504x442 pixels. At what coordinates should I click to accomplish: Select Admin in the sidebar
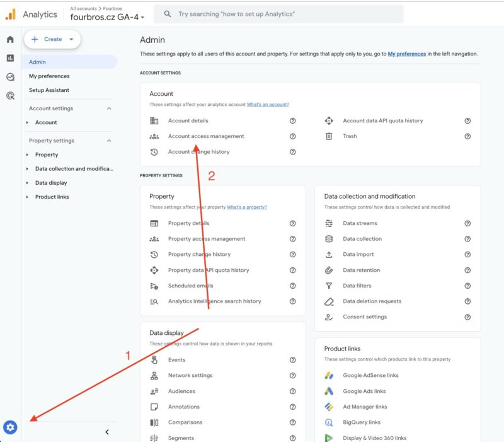point(69,62)
